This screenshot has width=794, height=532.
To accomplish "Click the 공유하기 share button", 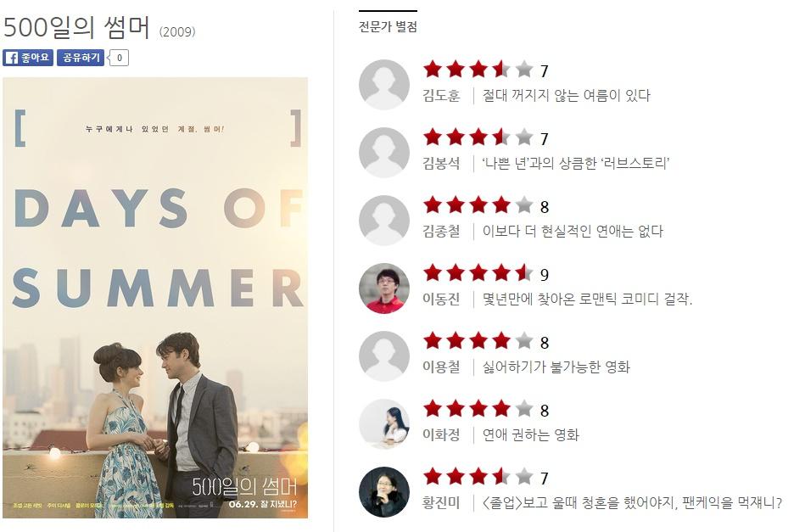I will 81,58.
